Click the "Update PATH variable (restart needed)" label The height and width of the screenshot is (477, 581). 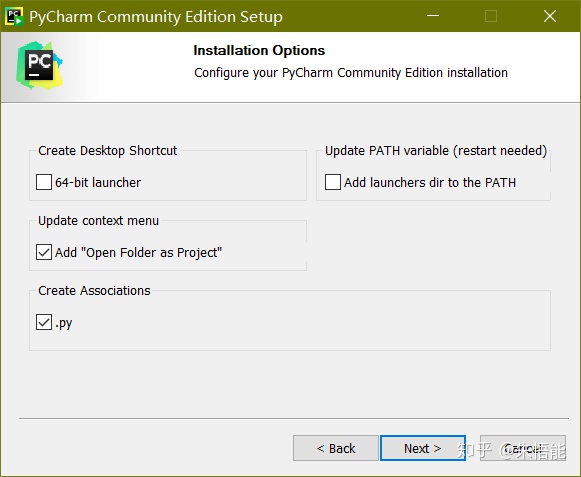[x=436, y=150]
